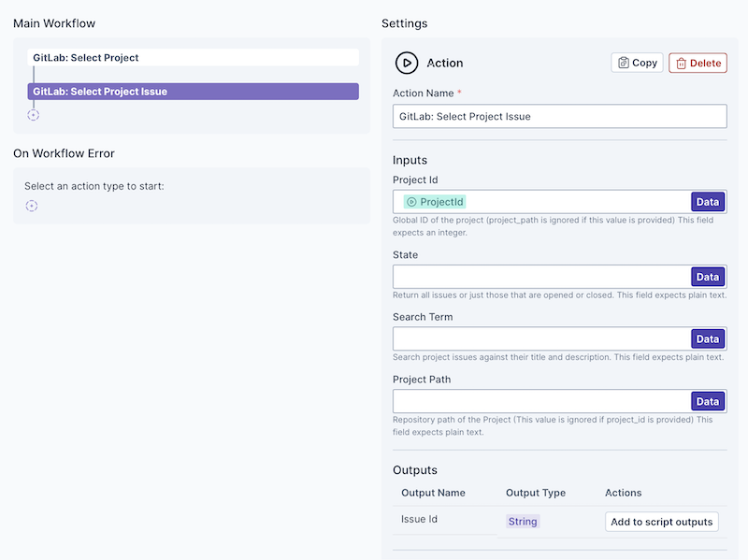748x560 pixels.
Task: Open Data picker for Project Path
Action: (x=708, y=401)
